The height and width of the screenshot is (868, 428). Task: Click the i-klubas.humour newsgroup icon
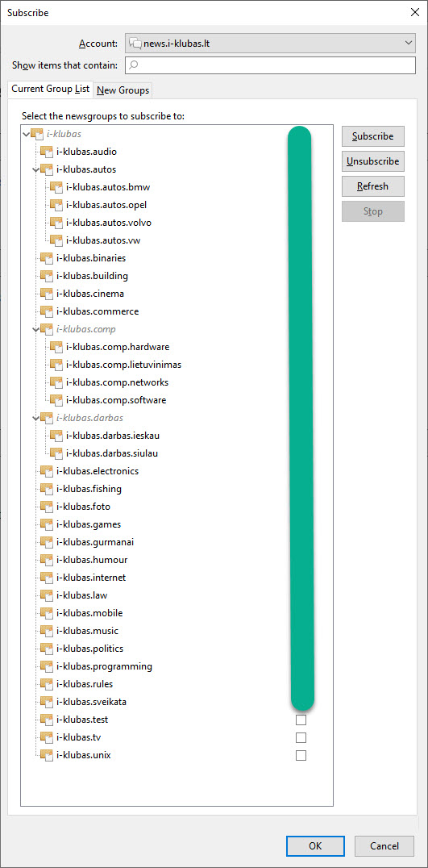click(x=47, y=560)
